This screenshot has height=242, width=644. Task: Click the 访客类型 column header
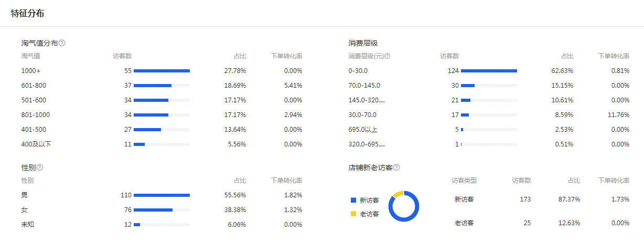click(x=464, y=180)
